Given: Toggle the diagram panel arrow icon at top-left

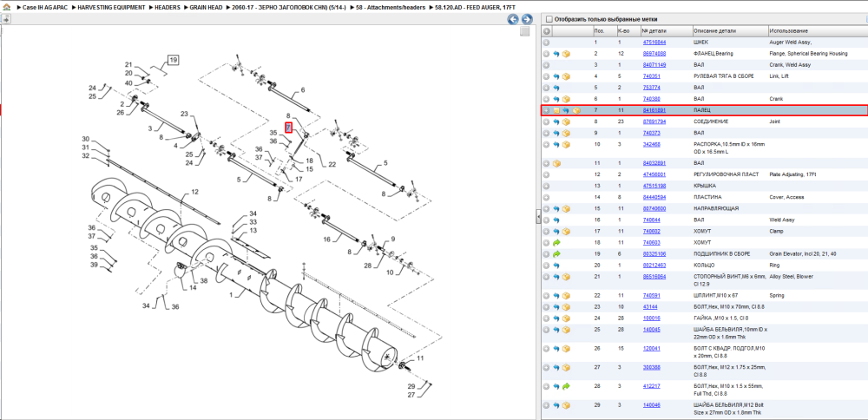Looking at the screenshot, I should (x=5, y=19).
